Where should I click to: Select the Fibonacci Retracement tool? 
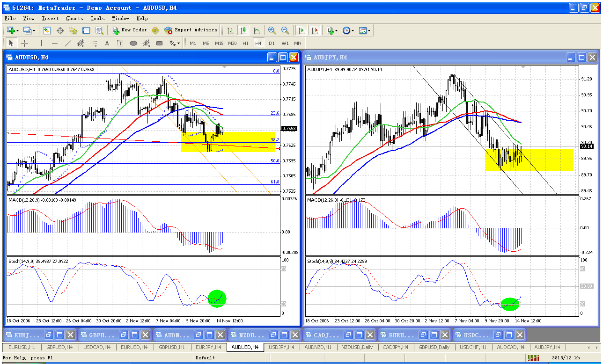pos(94,43)
